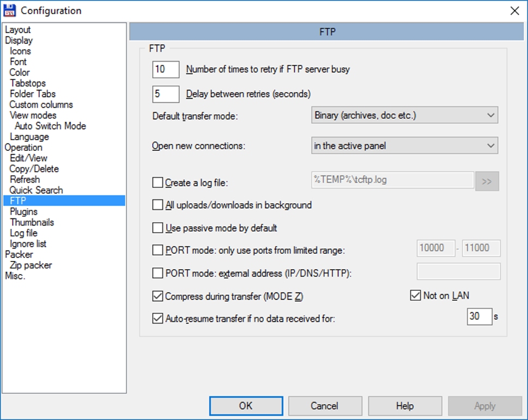Expand the Open new connections dropdown
The image size is (528, 420).
click(x=404, y=146)
